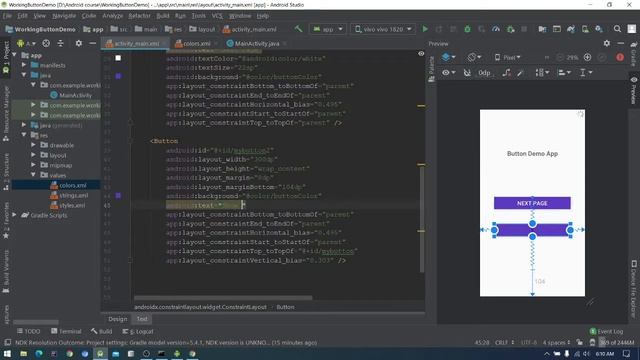
Task: Open the Align dropdown in Preview toolbar
Action: click(564, 73)
